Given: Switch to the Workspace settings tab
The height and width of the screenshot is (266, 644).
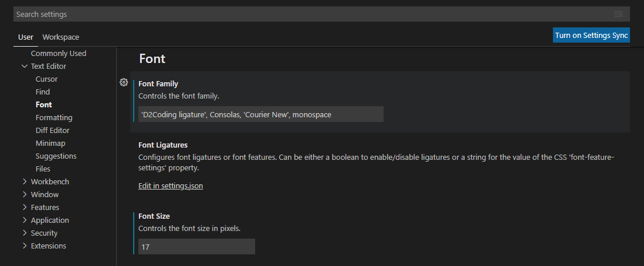Looking at the screenshot, I should (61, 37).
